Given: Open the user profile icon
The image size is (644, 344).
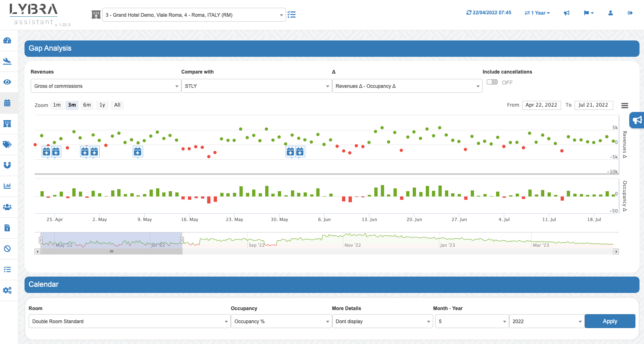Looking at the screenshot, I should (x=610, y=13).
